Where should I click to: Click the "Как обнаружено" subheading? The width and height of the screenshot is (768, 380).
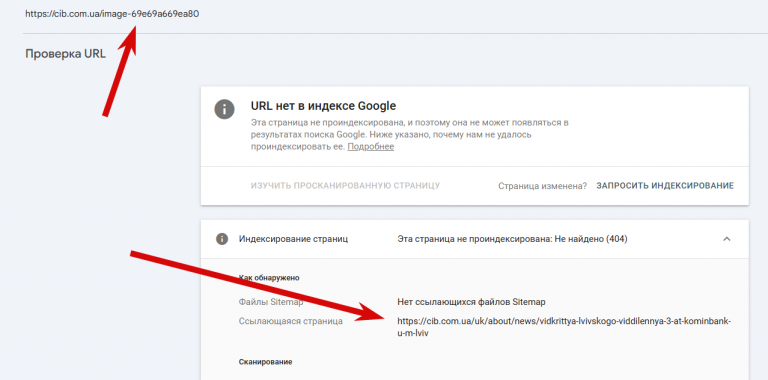coord(269,278)
